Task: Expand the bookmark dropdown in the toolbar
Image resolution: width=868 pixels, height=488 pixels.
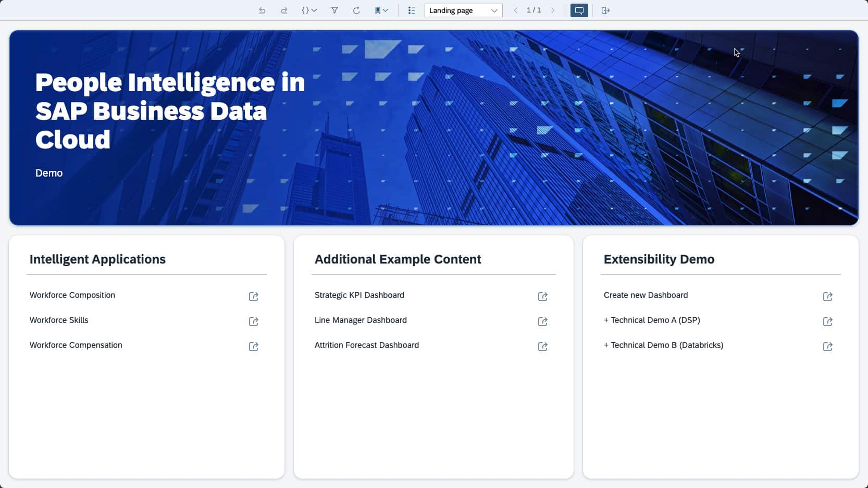Action: (x=381, y=10)
